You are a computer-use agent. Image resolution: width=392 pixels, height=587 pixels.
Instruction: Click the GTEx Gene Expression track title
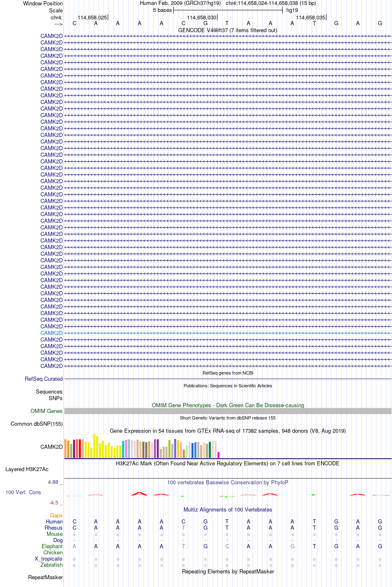pyautogui.click(x=228, y=431)
